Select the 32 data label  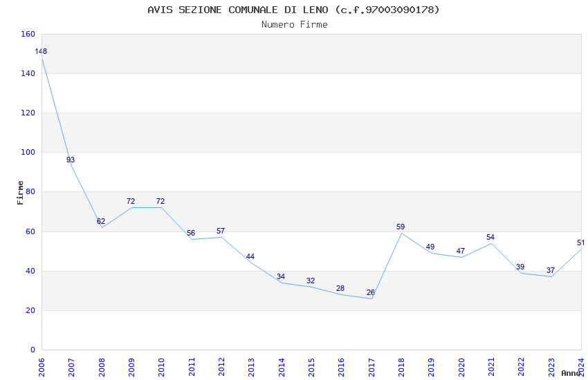click(311, 281)
